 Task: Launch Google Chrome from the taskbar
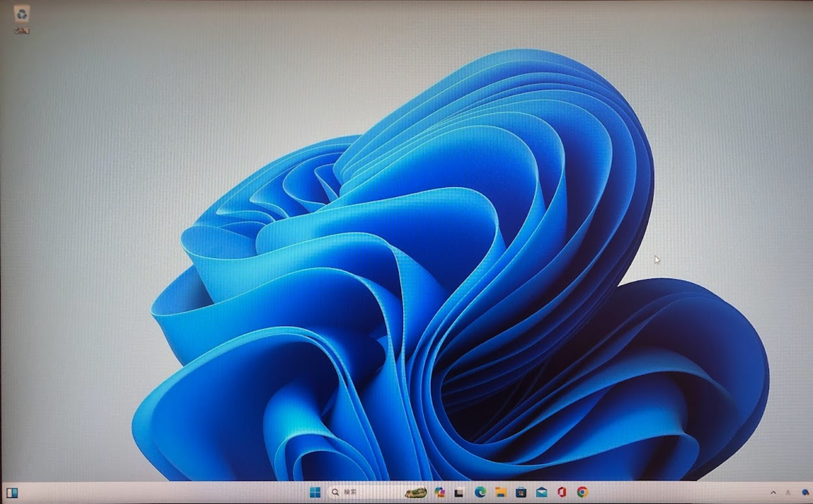coord(582,492)
